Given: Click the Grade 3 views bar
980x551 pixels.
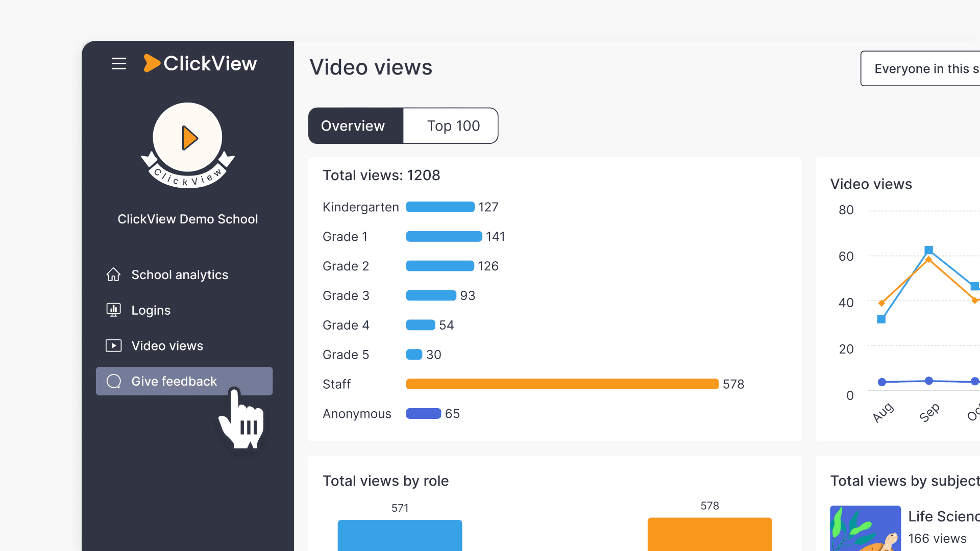Looking at the screenshot, I should click(x=431, y=296).
